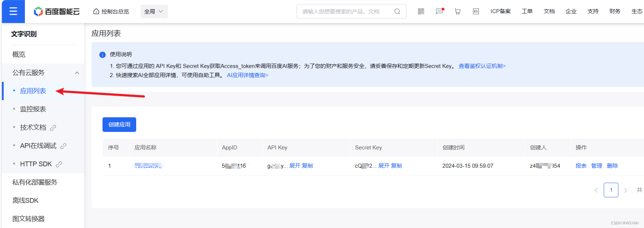Open 报表 for the application row
This screenshot has width=644, height=228.
coord(581,166)
